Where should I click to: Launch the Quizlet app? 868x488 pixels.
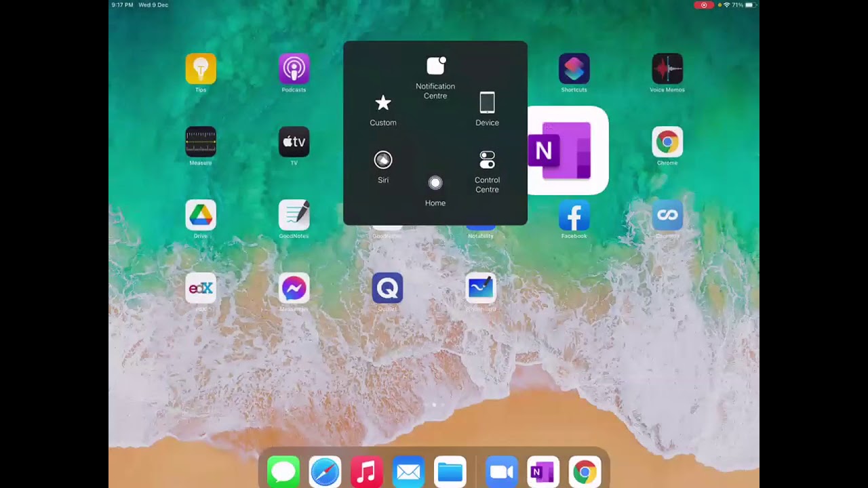click(x=387, y=289)
